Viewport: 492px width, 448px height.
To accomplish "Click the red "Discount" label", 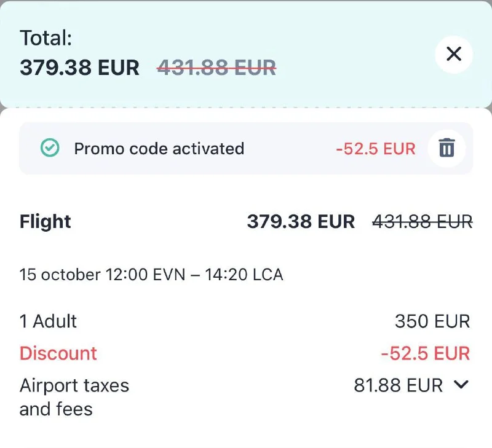I will (x=58, y=353).
